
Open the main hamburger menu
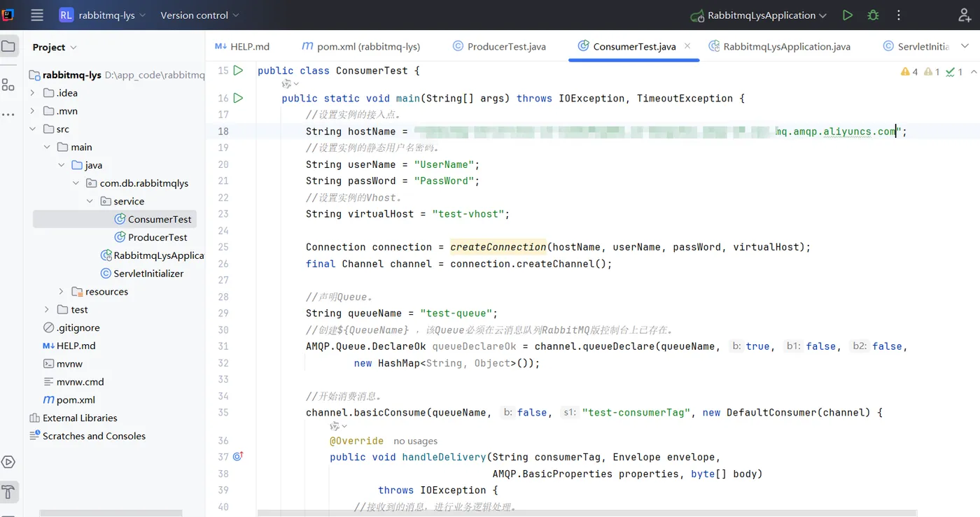[37, 15]
